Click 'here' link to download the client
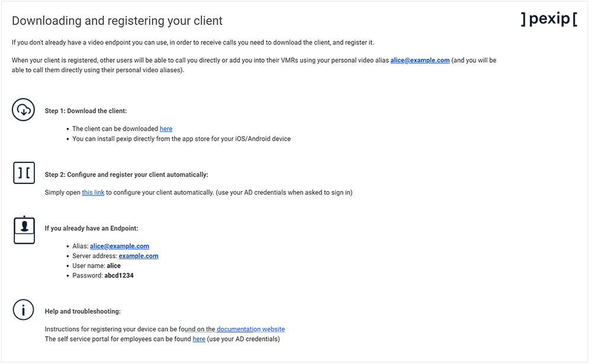This screenshot has width=592, height=364. click(x=166, y=128)
